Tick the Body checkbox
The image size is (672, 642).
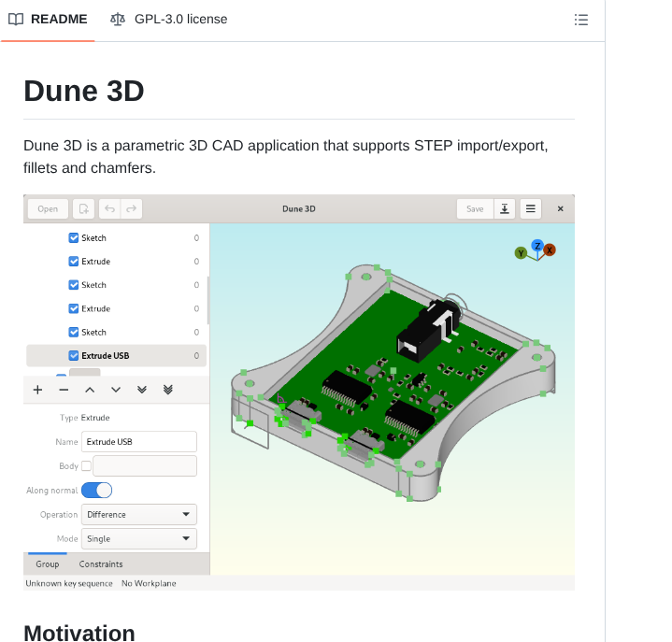click(86, 466)
